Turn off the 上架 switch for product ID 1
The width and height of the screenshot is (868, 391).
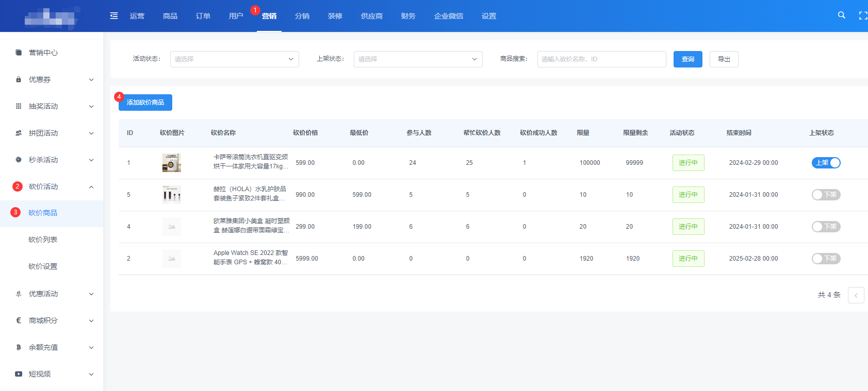click(x=826, y=163)
